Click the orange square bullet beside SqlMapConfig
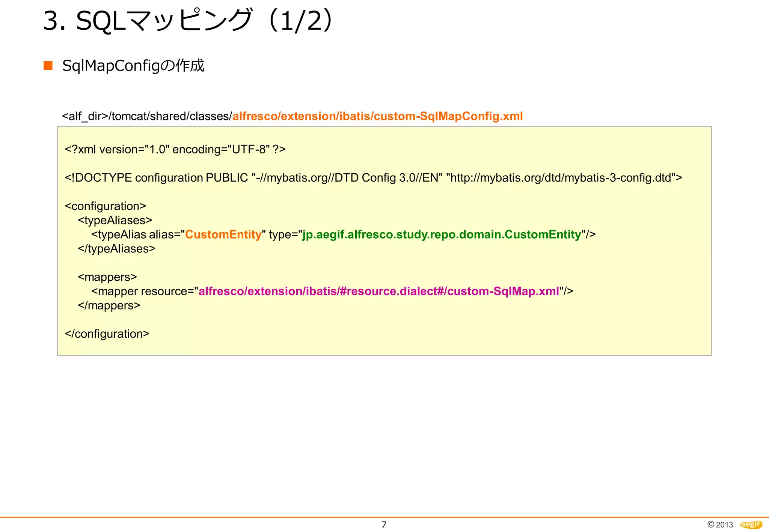The height and width of the screenshot is (532, 769). click(48, 65)
